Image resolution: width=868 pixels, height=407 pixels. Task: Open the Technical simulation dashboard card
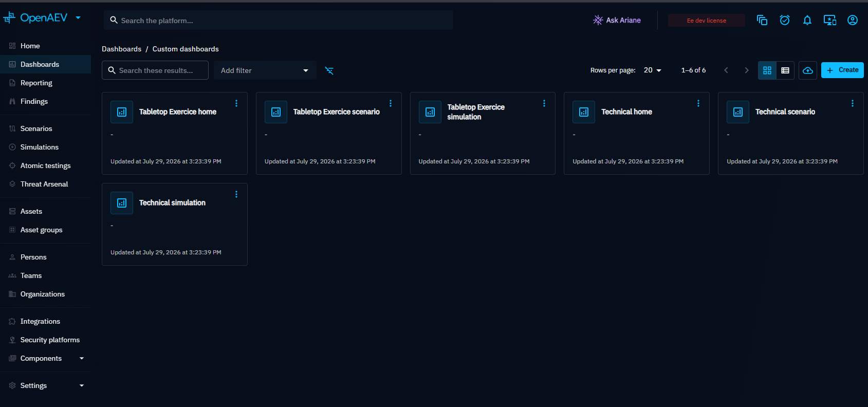coord(175,225)
